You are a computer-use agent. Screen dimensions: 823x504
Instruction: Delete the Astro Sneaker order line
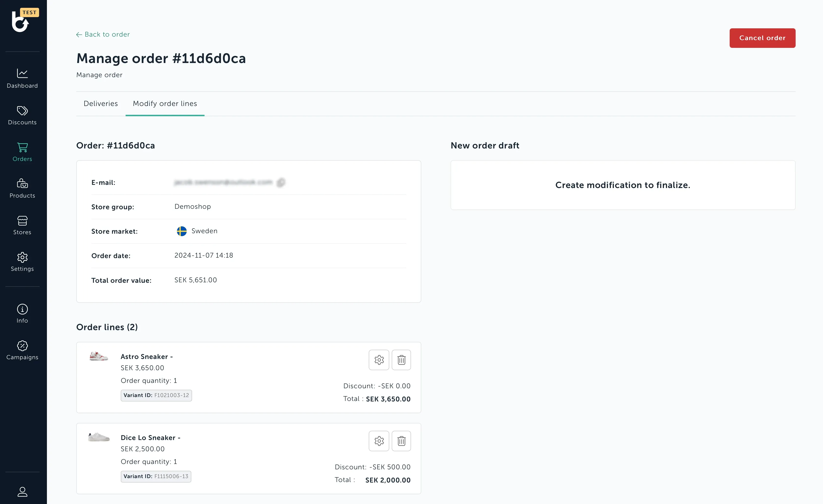point(401,360)
